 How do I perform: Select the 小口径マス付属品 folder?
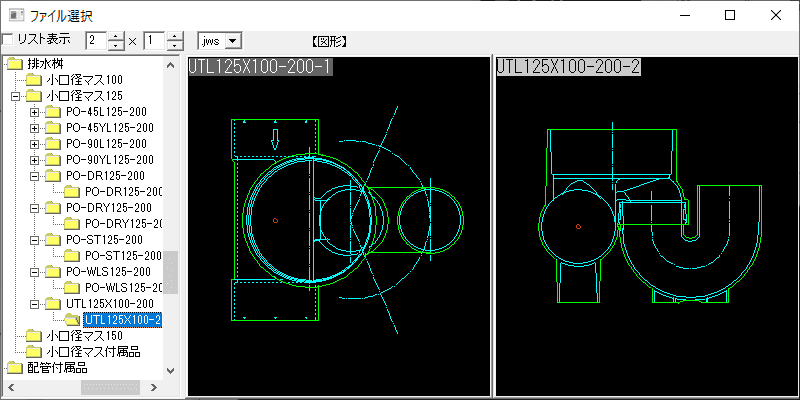tap(93, 352)
